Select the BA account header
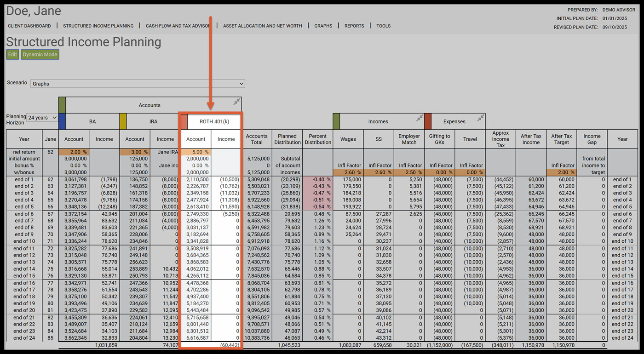644x354 pixels. pos(92,121)
